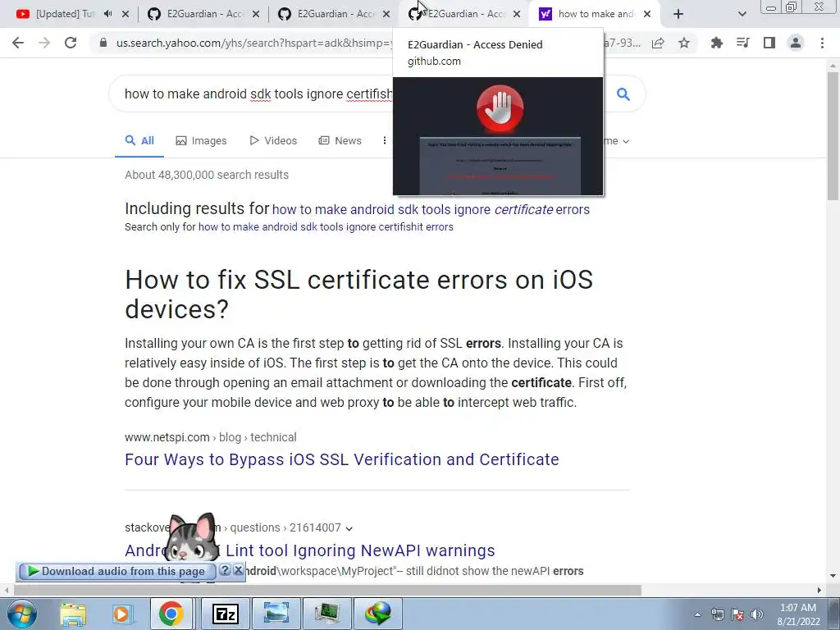
Task: Toggle the browser side panel
Action: pos(769,43)
